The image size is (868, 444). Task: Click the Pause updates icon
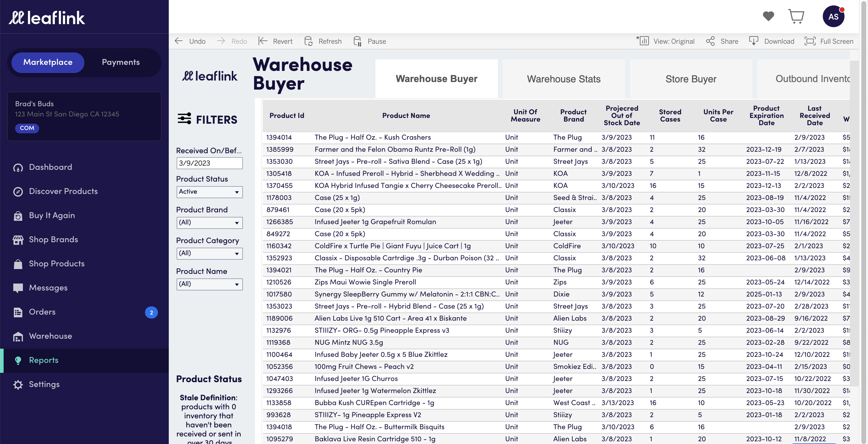click(357, 41)
